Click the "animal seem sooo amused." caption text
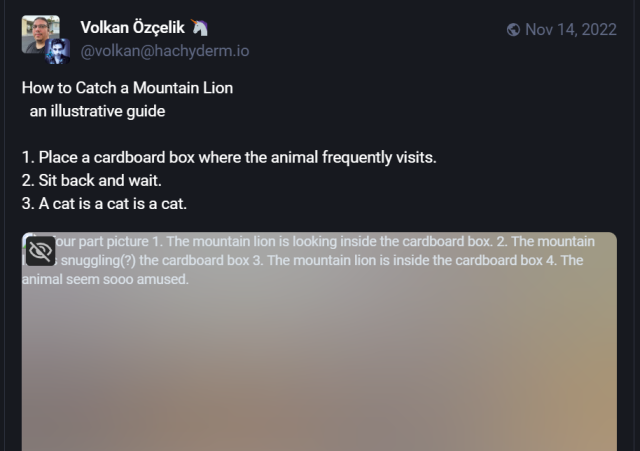This screenshot has width=640, height=451. (x=105, y=280)
